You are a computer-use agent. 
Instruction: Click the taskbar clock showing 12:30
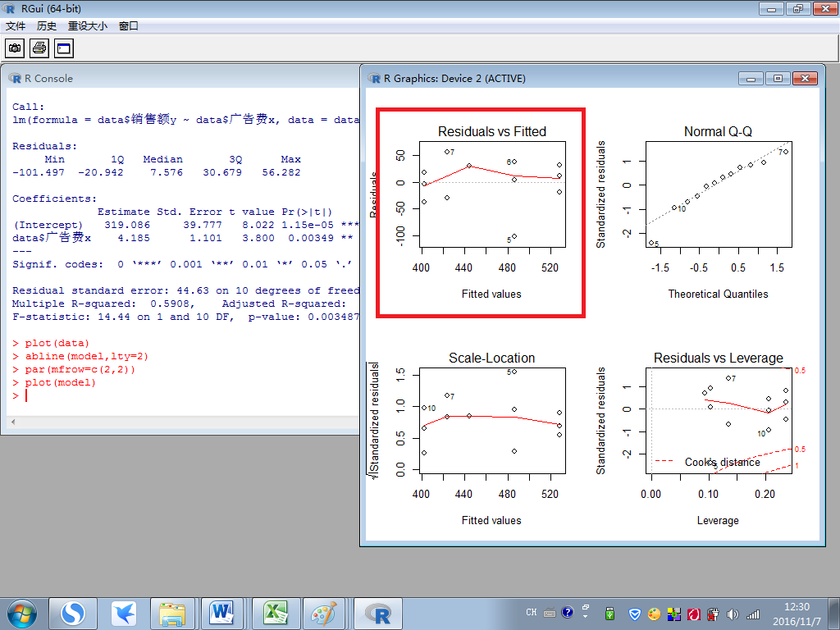797,614
